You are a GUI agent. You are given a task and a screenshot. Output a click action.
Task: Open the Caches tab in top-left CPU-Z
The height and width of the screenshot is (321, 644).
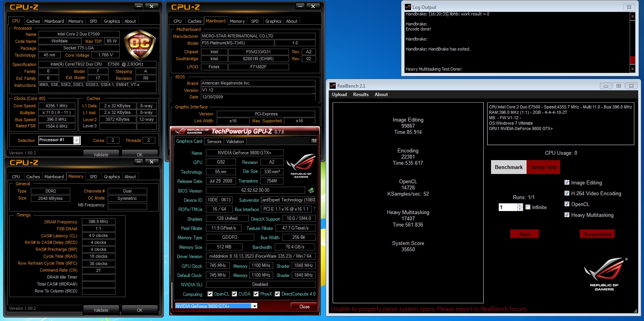coord(33,21)
